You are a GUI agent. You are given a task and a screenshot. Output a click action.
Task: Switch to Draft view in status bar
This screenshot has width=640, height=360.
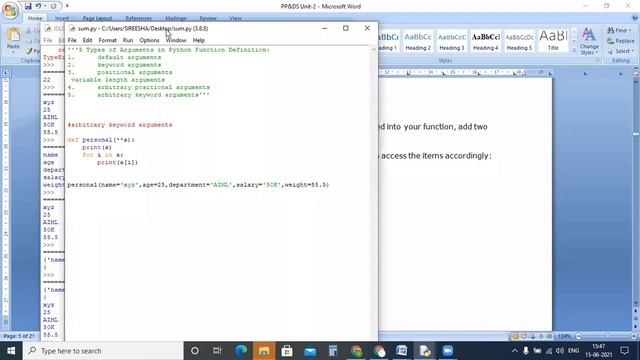point(550,336)
